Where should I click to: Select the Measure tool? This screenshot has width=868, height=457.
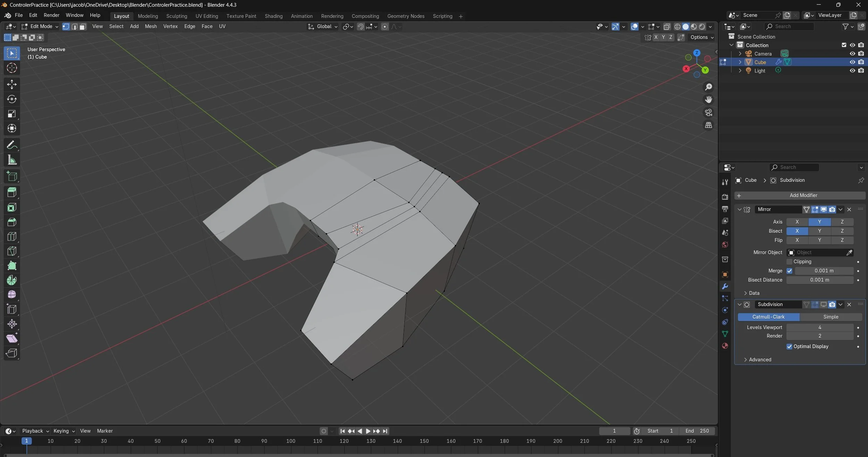12,160
